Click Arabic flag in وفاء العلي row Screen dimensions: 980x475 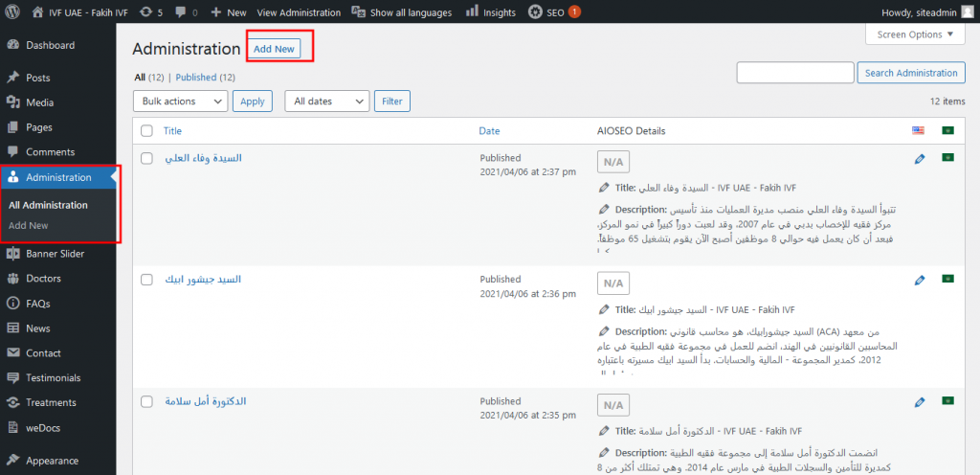[948, 157]
